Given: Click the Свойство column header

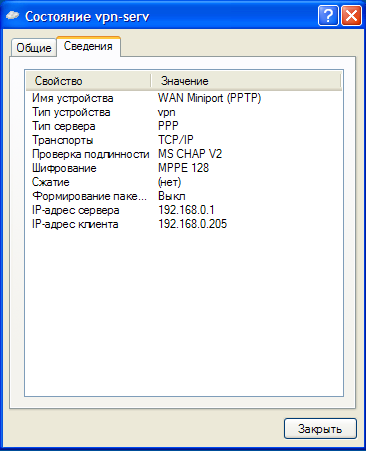Looking at the screenshot, I should [x=88, y=81].
